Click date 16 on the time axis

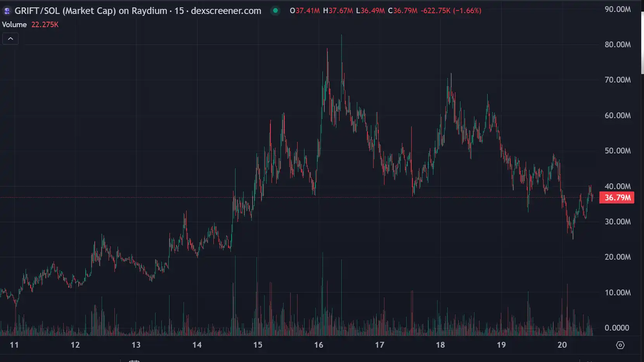click(319, 345)
